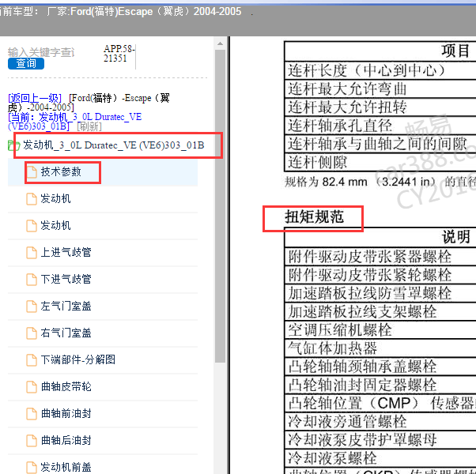476x474 pixels.
Task: Click the 加速踏板拉线支架螺栓 row
Action: tap(380, 311)
